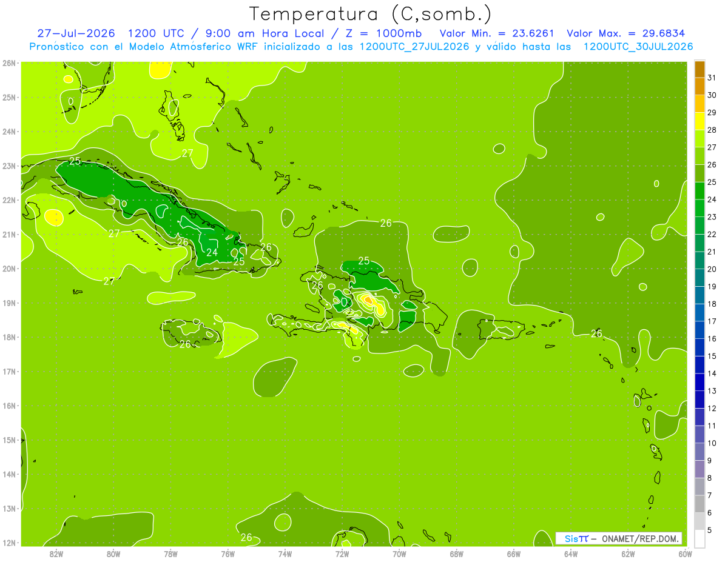Pick the teal swatch between 19 and 20
Screen dimensions: 728x562
[x=699, y=278]
